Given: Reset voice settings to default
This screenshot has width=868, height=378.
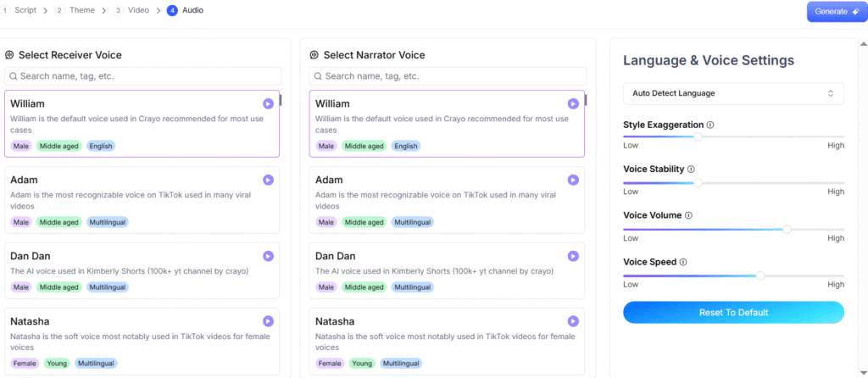Looking at the screenshot, I should pos(733,312).
